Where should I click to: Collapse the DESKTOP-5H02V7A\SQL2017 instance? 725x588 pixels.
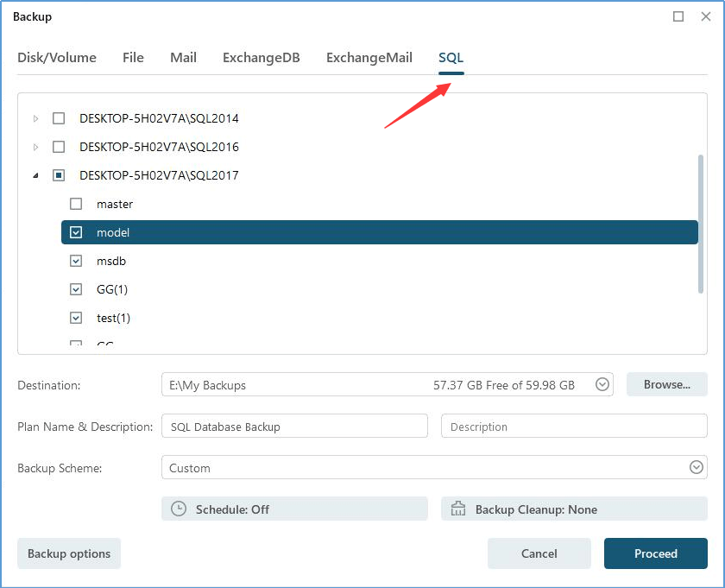(35, 175)
